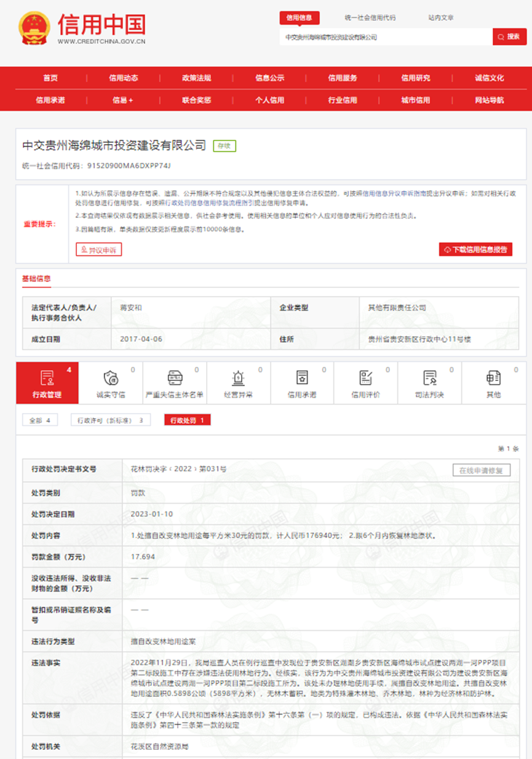Open the 信用研究 menu item
This screenshot has height=759, width=532.
(416, 78)
